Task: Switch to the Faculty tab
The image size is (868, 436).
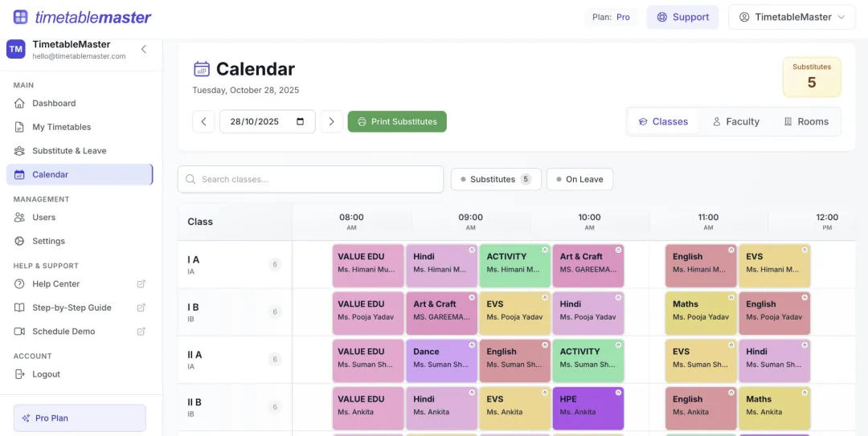Action: coord(735,122)
